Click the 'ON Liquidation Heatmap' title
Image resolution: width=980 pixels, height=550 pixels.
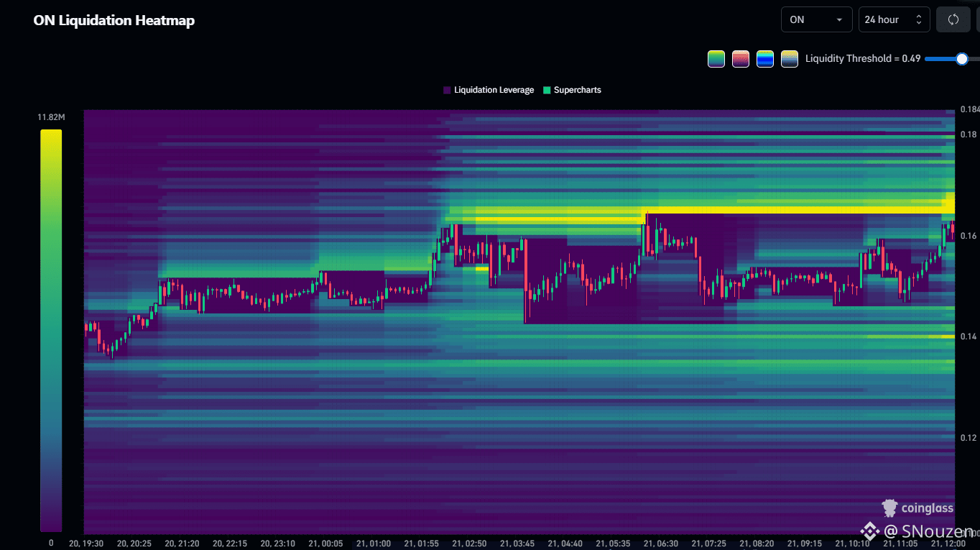(114, 20)
